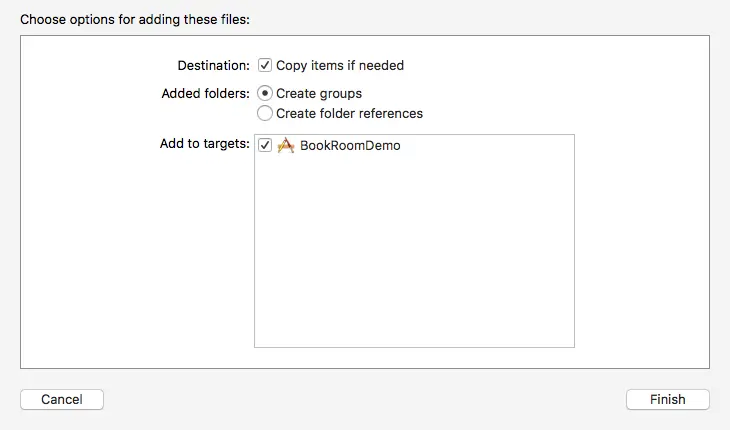Click the "Add to targets:" field label

pos(204,144)
